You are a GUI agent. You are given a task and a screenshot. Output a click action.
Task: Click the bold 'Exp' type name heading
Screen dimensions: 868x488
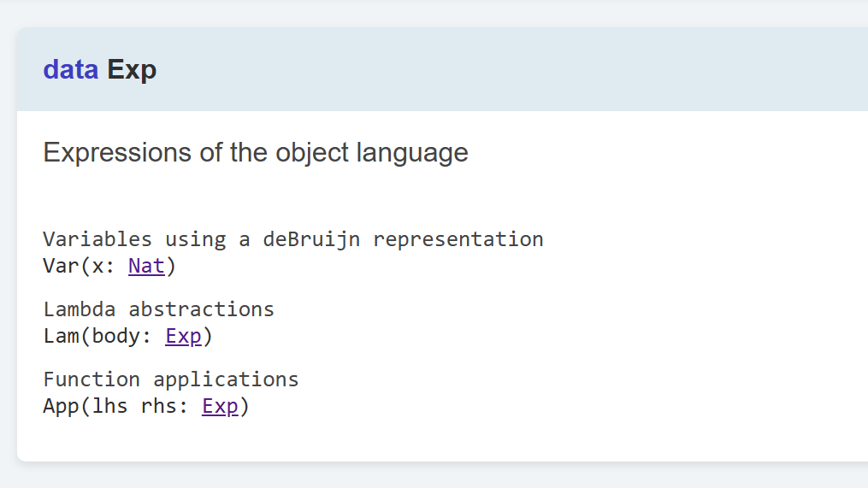point(133,69)
